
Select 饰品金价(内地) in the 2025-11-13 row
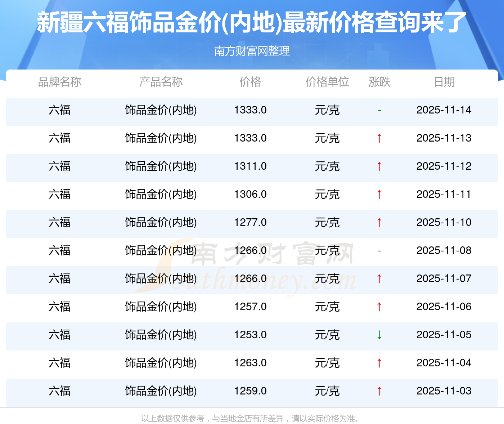coord(161,138)
